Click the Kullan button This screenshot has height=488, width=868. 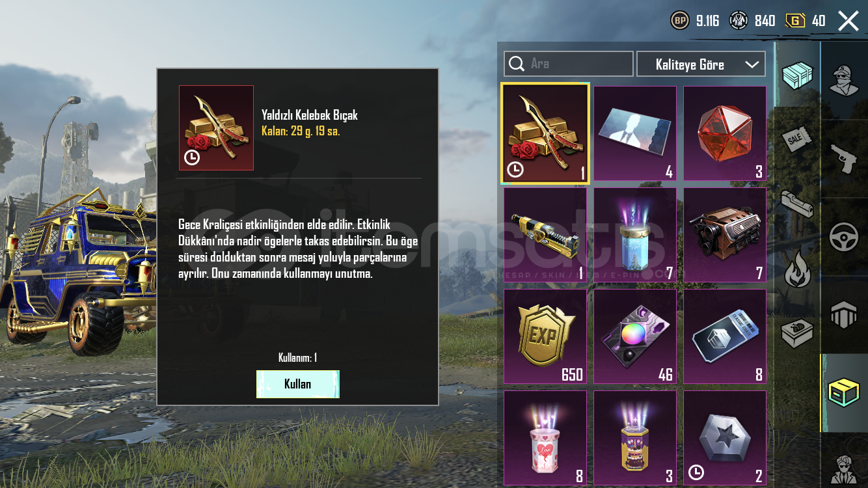coord(298,384)
